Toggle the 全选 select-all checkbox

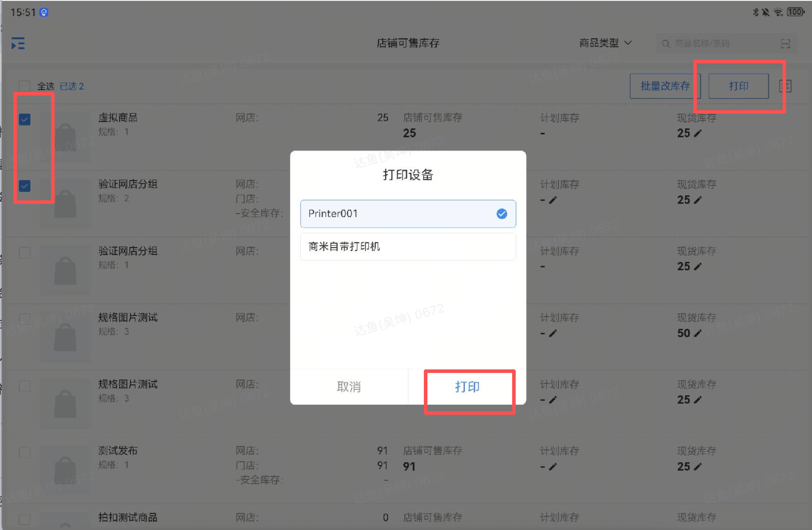click(x=25, y=86)
